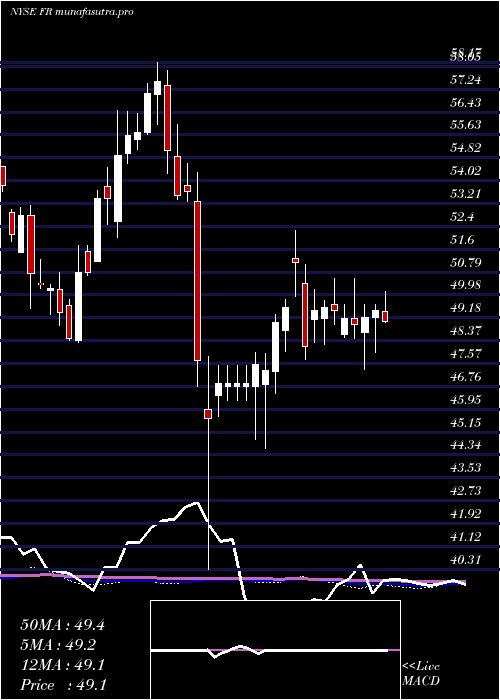Click the 48.37 price axis label
500x700 pixels.
point(467,331)
